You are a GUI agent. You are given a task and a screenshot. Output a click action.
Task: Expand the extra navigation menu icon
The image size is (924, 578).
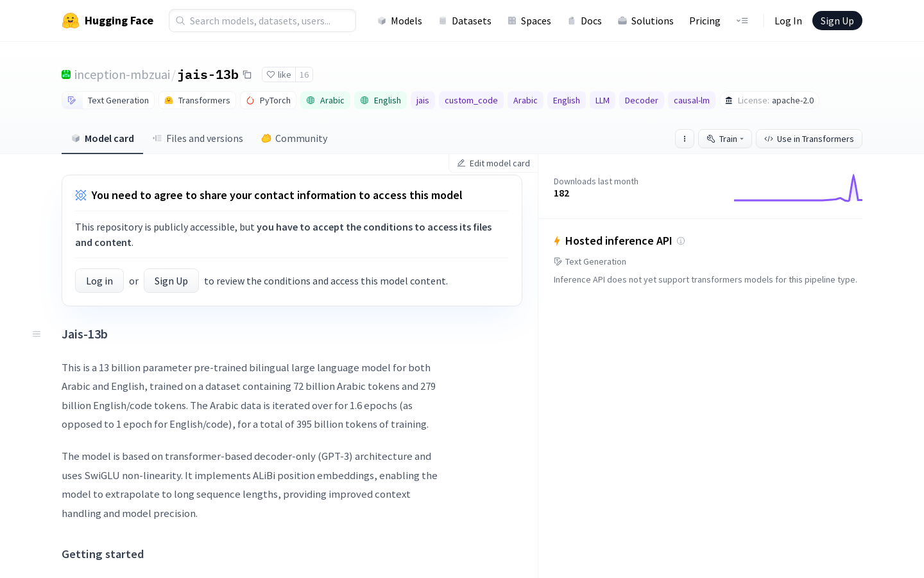tap(742, 21)
